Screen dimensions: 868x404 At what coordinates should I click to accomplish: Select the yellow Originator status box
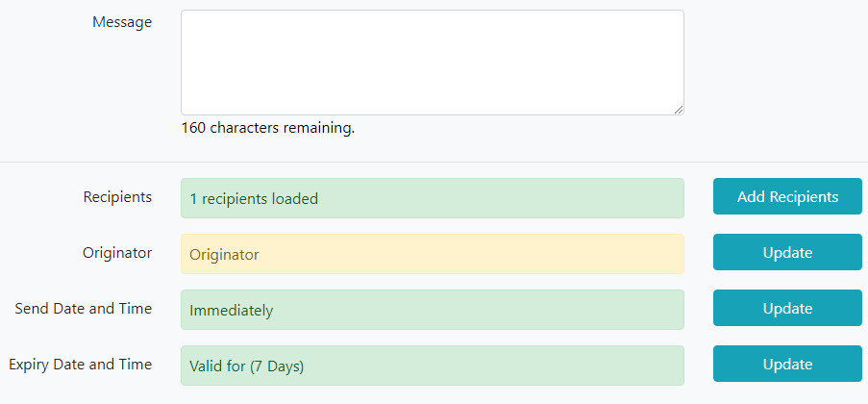[x=433, y=254]
